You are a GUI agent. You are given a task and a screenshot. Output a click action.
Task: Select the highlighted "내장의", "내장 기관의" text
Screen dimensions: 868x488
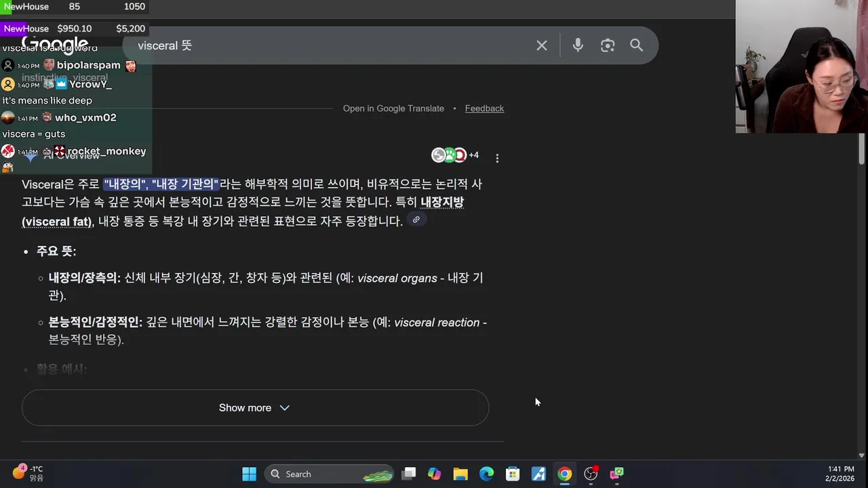161,184
